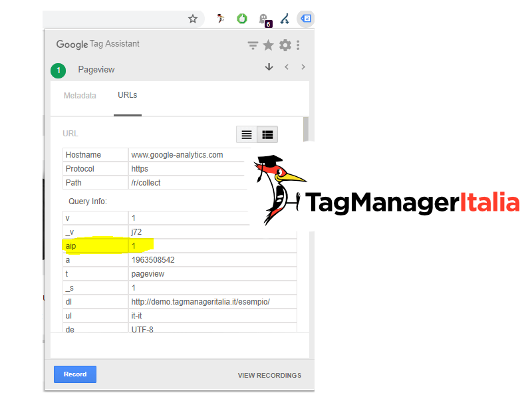Go to next request with right chevron
The width and height of the screenshot is (532, 399).
point(303,67)
